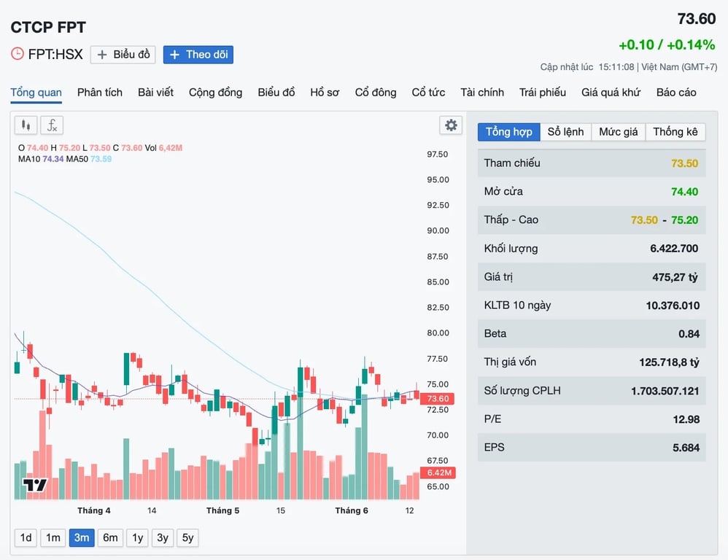Open chart settings gear icon

coord(451,125)
